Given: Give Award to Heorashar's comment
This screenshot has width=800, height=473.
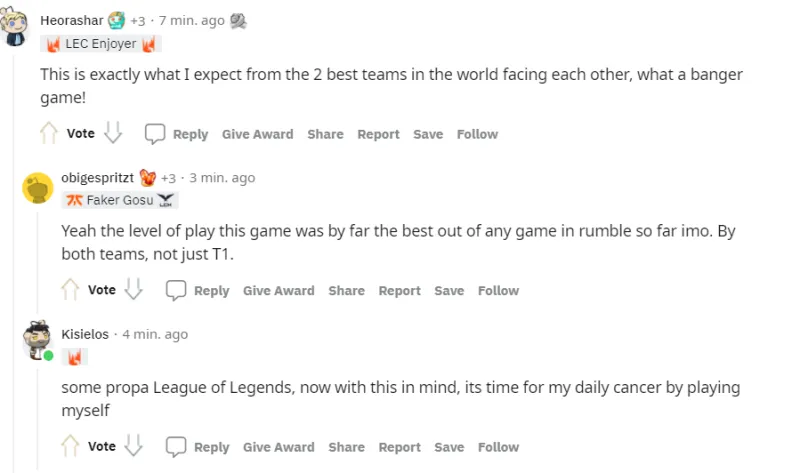Looking at the screenshot, I should (257, 134).
